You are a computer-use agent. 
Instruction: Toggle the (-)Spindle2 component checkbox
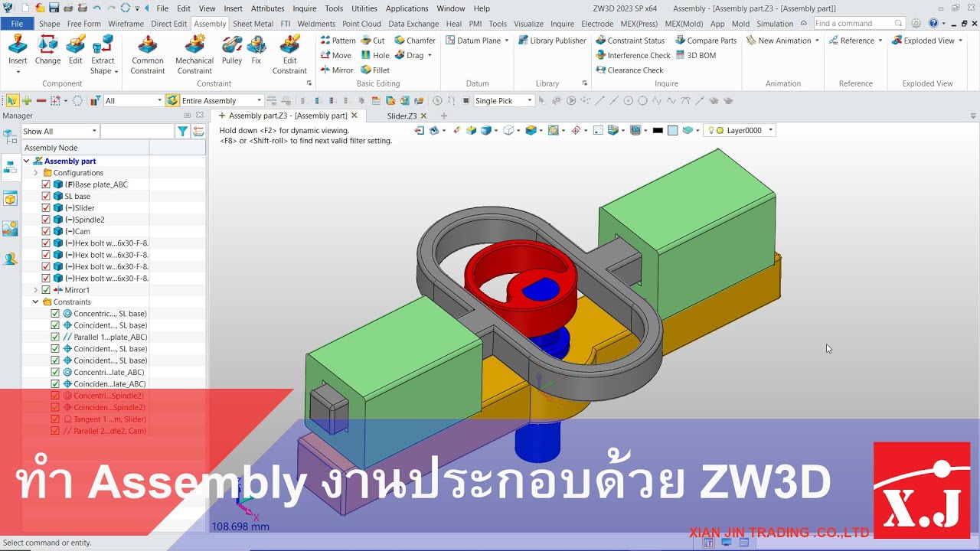(46, 220)
